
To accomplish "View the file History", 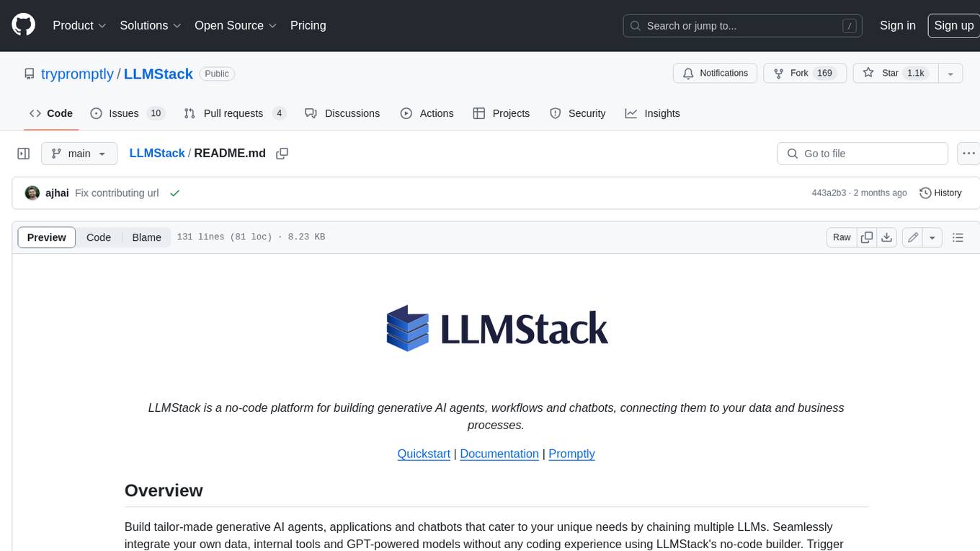I will click(x=940, y=193).
